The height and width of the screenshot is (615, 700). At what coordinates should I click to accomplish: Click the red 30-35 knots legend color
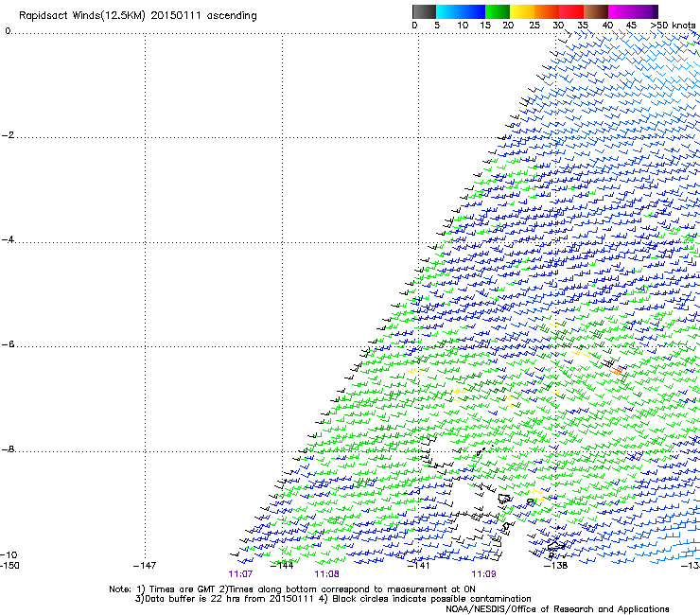571,11
